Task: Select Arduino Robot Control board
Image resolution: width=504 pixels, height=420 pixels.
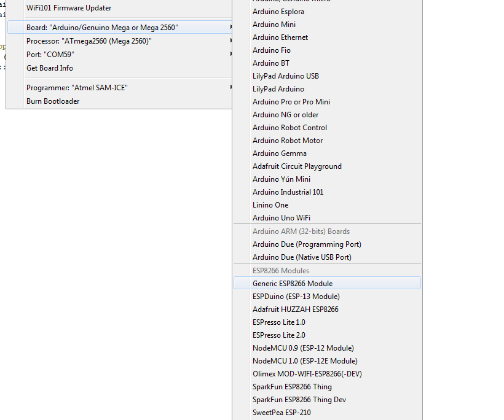Action: [x=327, y=128]
